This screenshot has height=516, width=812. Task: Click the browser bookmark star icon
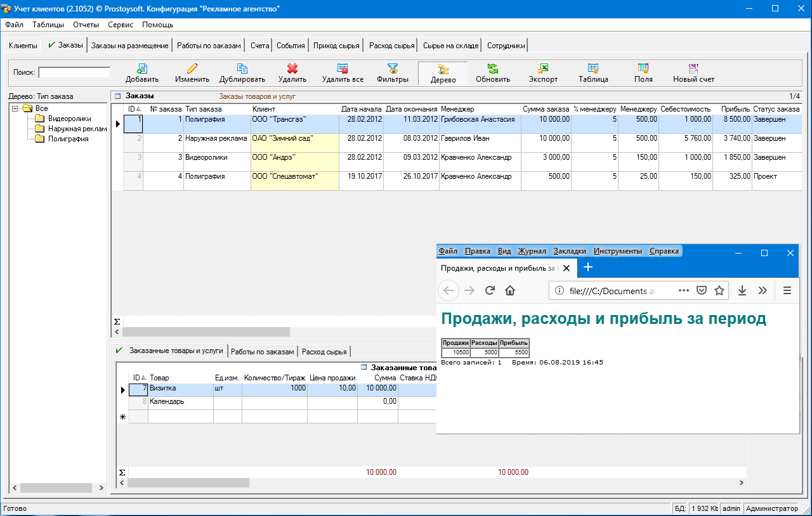click(719, 290)
